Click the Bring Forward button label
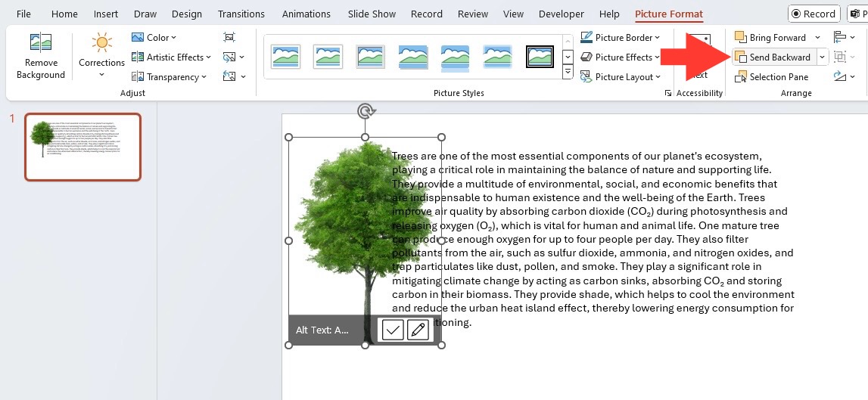This screenshot has width=868, height=400. [x=778, y=38]
